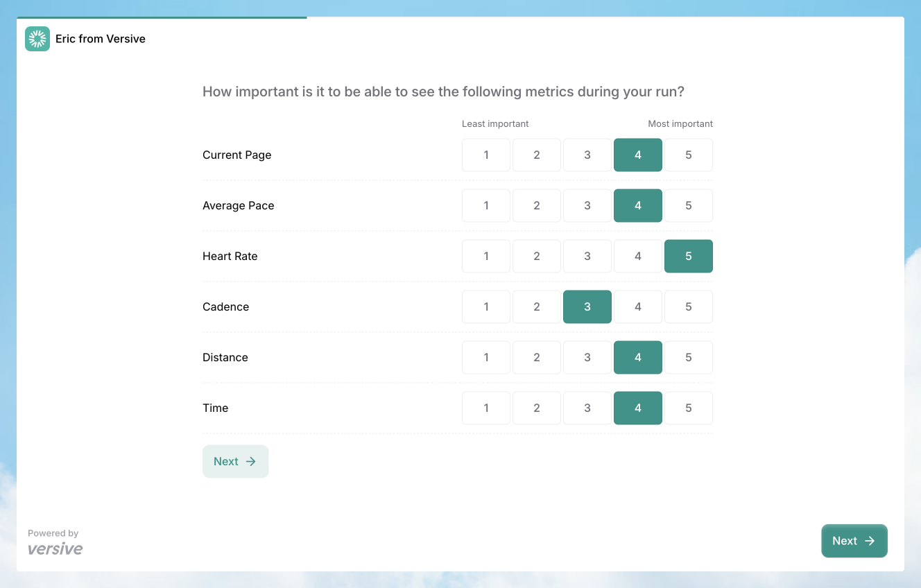Click the Next button in the bottom-right corner
The height and width of the screenshot is (588, 921).
coord(854,541)
